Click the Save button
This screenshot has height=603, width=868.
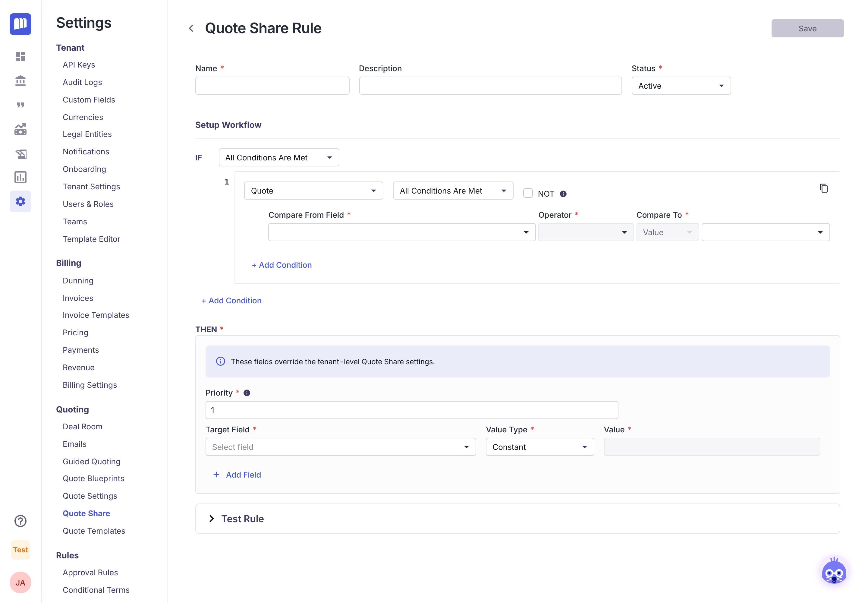[x=807, y=28]
